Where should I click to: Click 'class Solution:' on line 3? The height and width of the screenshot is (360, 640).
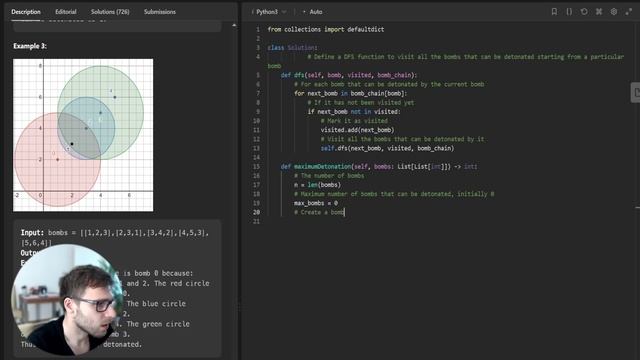click(292, 48)
